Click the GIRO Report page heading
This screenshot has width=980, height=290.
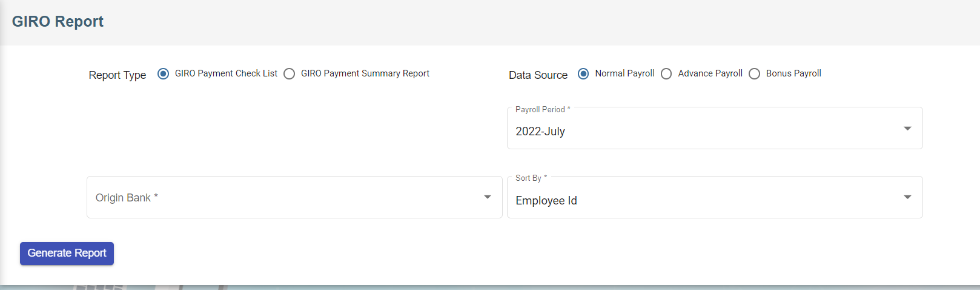58,22
